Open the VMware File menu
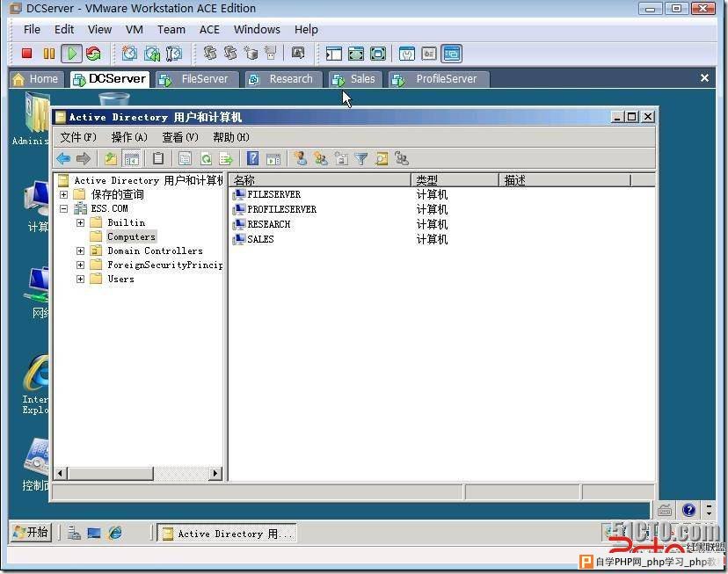 [x=32, y=30]
